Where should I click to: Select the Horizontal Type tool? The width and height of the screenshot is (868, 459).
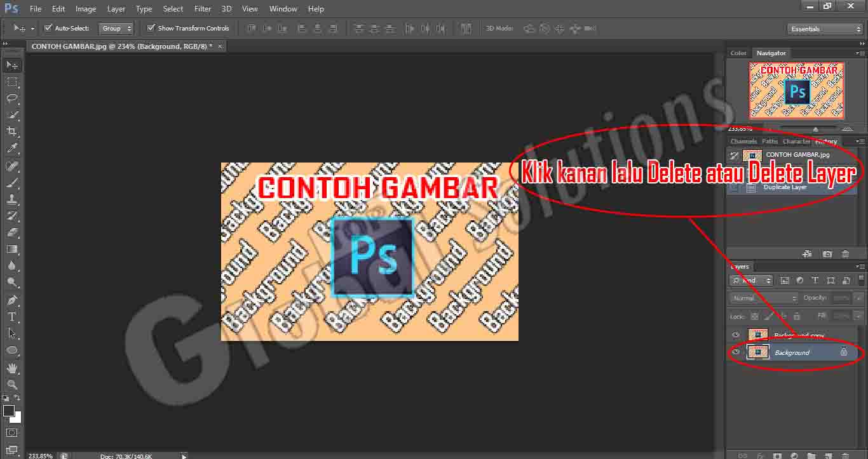tap(12, 316)
